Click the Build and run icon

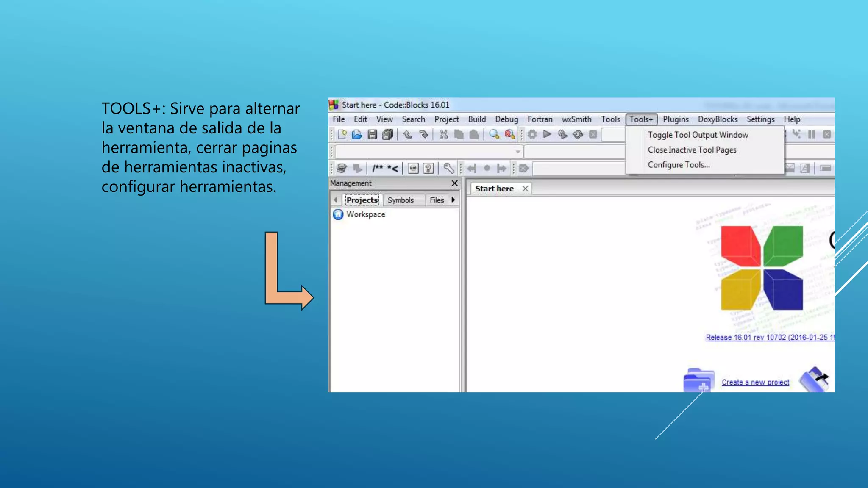pyautogui.click(x=562, y=135)
